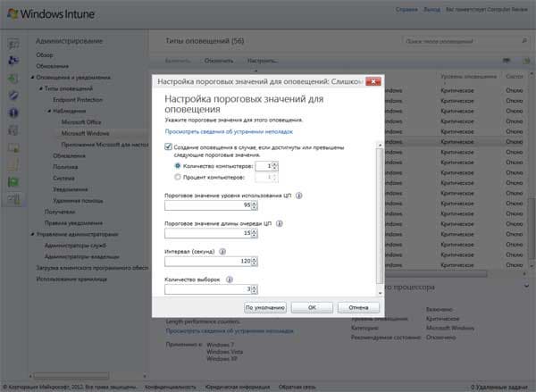
Task: Click info icon beside Количество выборок
Action: point(230,279)
